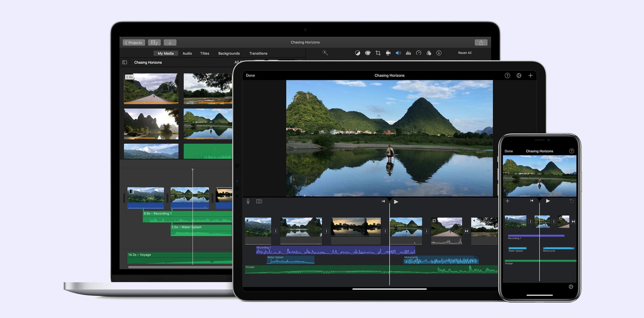Click the Projects back button on MacBook
The image size is (644, 318).
coord(134,43)
